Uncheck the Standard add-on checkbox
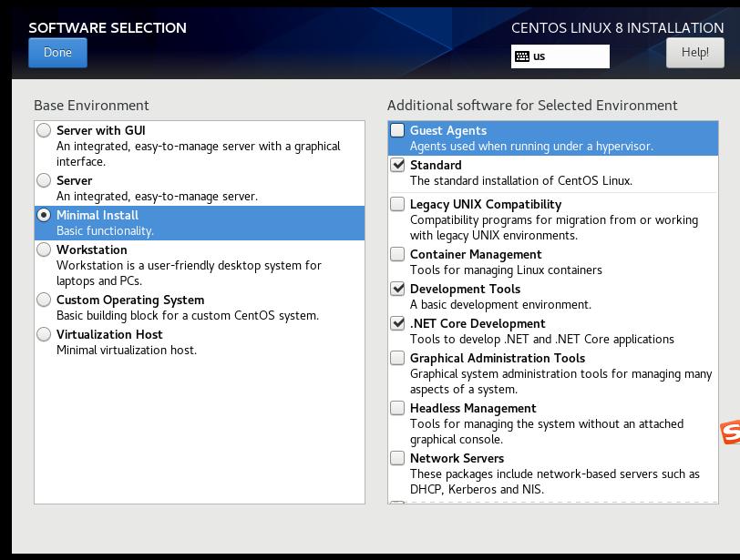This screenshot has width=740, height=560. pyautogui.click(x=397, y=166)
